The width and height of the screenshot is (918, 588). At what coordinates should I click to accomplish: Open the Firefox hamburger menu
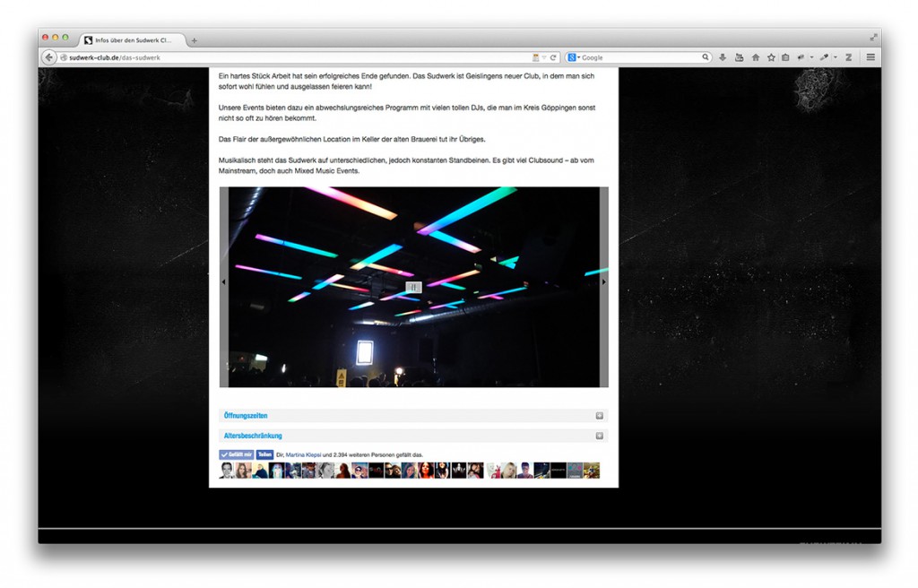coord(870,57)
